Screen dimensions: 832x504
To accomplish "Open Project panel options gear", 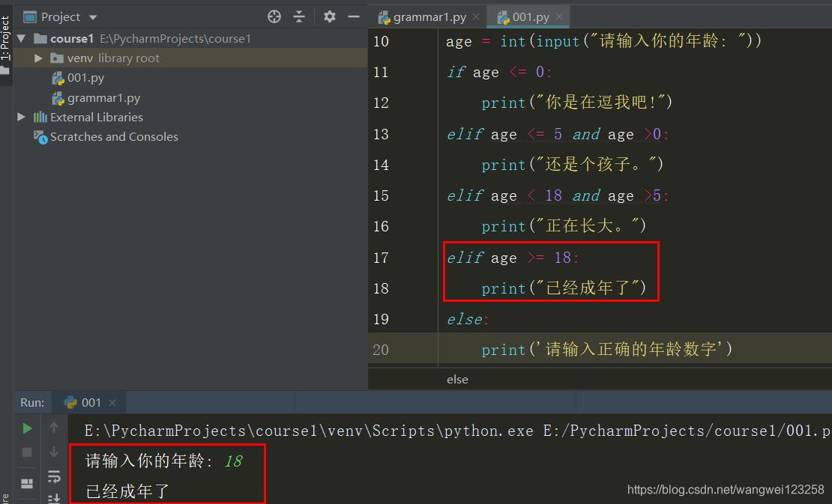I will [328, 16].
